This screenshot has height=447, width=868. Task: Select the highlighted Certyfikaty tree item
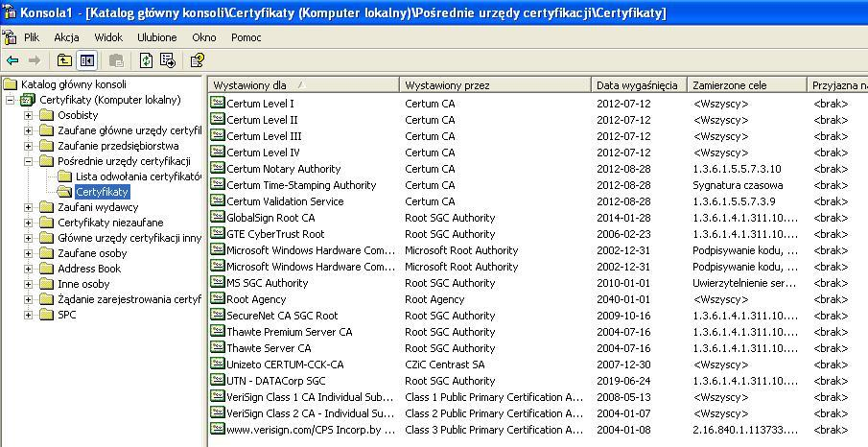(103, 192)
